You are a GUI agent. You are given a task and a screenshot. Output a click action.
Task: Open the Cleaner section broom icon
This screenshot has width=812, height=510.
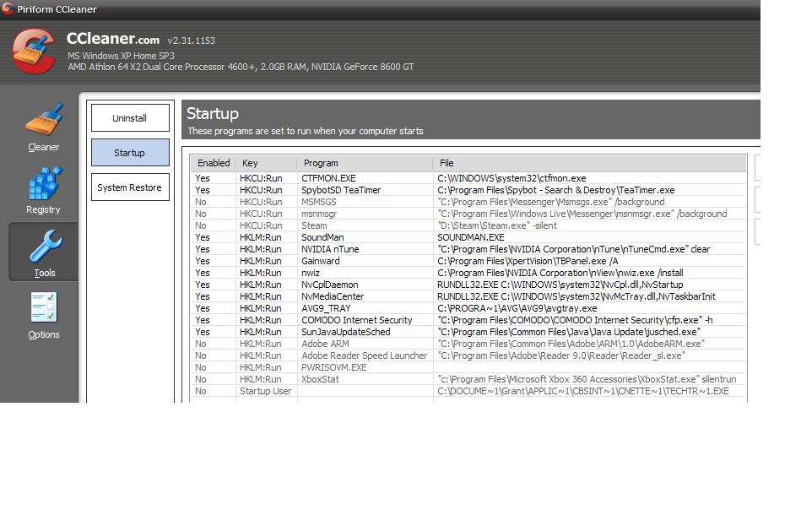(x=44, y=122)
